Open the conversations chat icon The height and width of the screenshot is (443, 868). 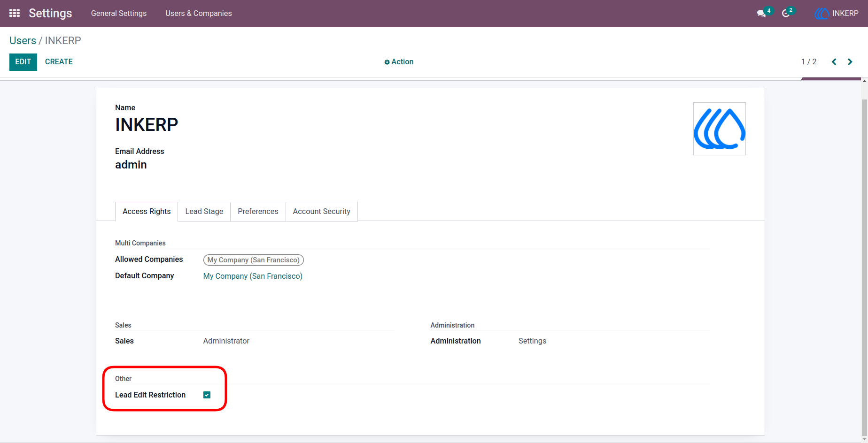tap(761, 14)
